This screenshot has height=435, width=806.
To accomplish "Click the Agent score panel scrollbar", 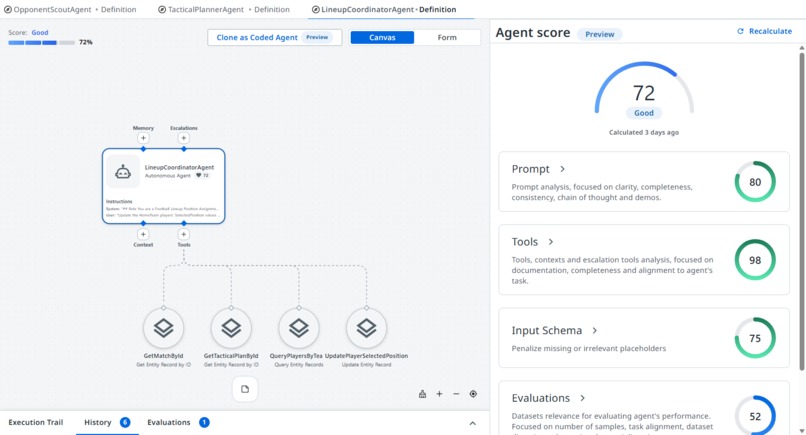I will (801, 211).
